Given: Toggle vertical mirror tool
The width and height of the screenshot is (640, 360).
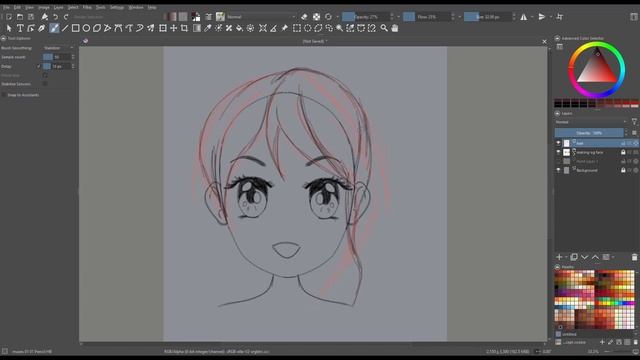Looking at the screenshot, I should [x=542, y=17].
